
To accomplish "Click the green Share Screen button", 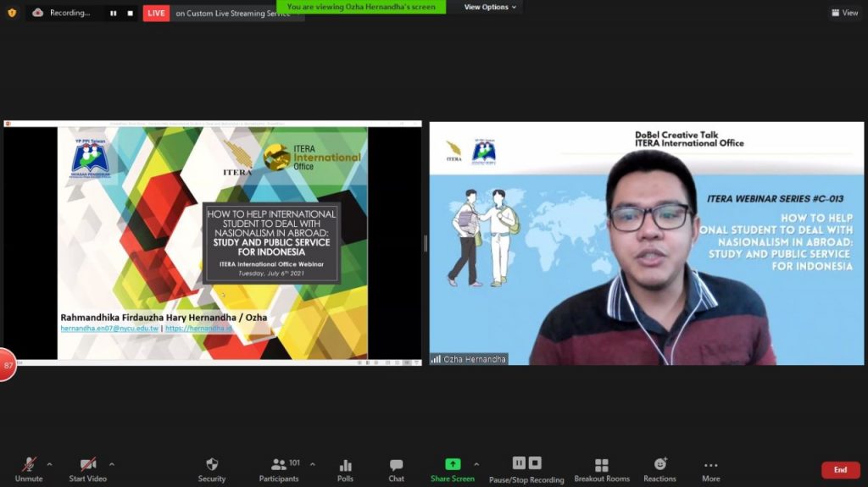I will coord(453,469).
